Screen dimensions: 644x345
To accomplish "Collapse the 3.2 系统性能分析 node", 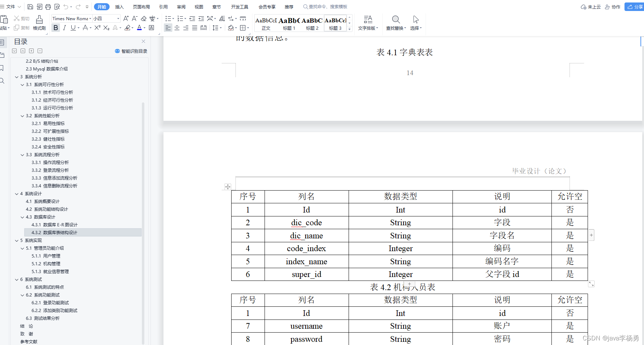I will point(22,116).
